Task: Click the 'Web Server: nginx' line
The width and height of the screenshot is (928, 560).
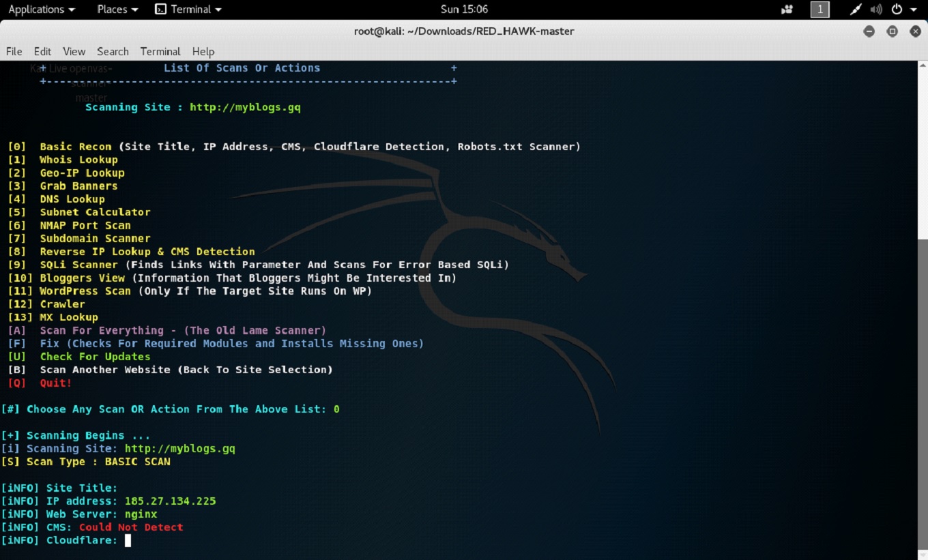Action: 79,514
